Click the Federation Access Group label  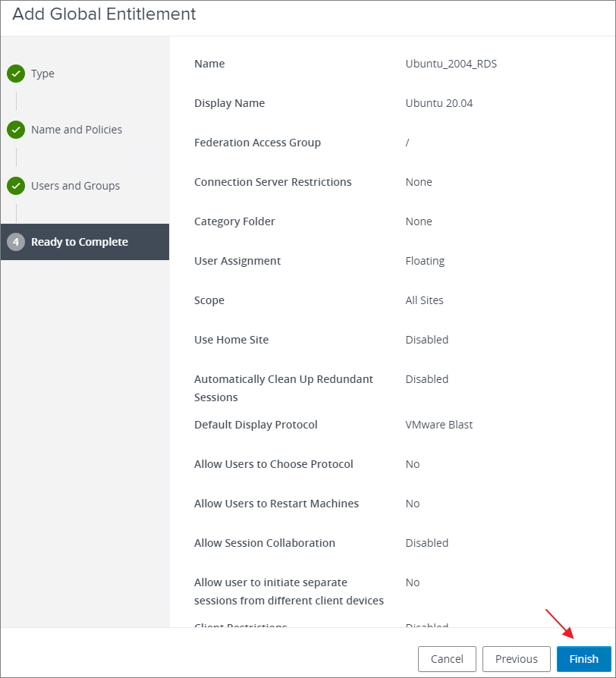point(257,143)
